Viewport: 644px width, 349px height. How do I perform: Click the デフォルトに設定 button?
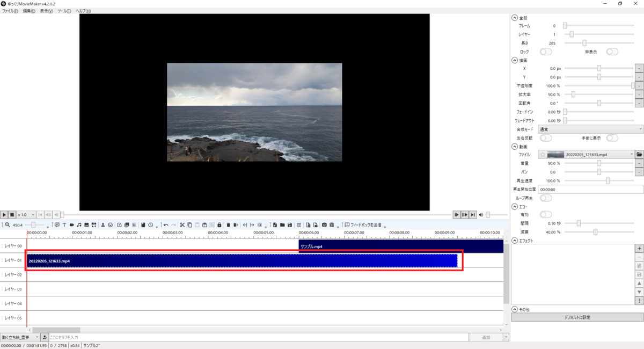(x=577, y=317)
